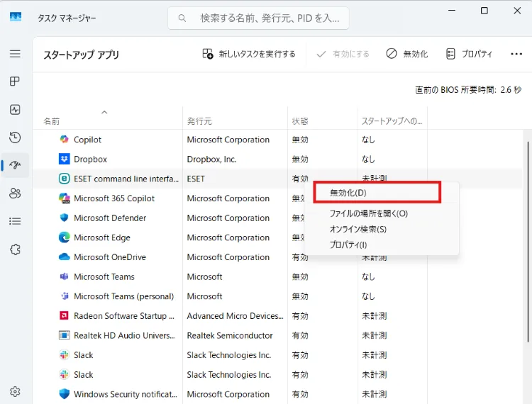Expand the three-dot more options menu
The width and height of the screenshot is (532, 404).
[x=516, y=54]
